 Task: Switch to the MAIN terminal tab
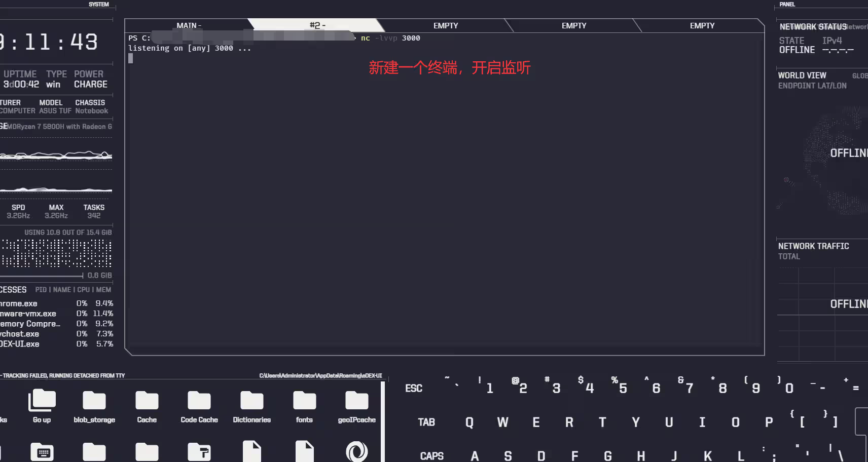pos(188,25)
